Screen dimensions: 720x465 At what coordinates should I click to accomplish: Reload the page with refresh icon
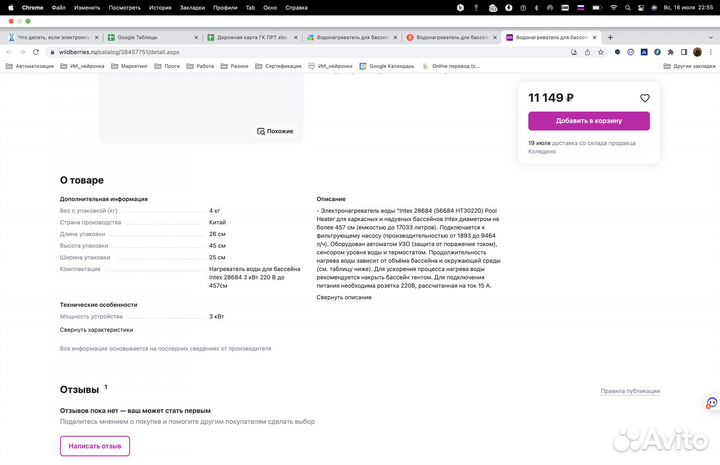[x=37, y=52]
